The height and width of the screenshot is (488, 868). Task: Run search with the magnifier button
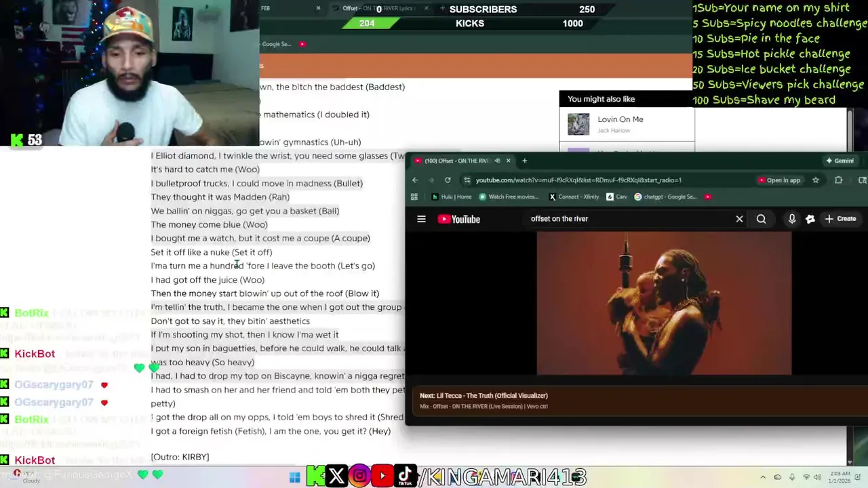click(x=761, y=219)
